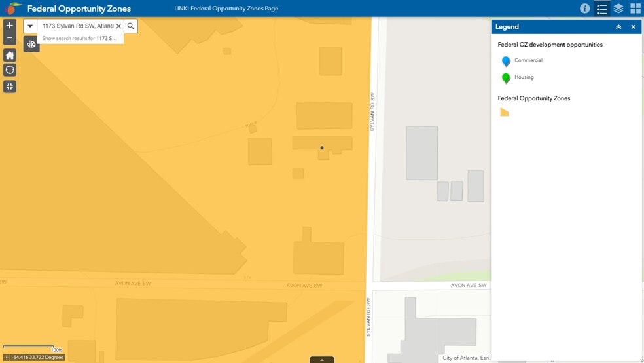Collapse the Legend panel
The image size is (644, 363).
[x=618, y=27]
